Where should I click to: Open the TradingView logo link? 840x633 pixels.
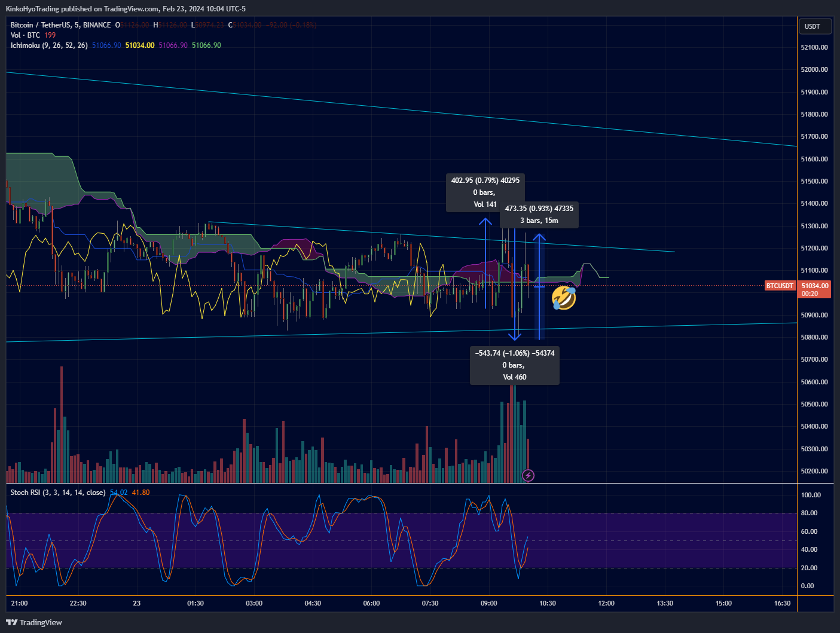(34, 622)
